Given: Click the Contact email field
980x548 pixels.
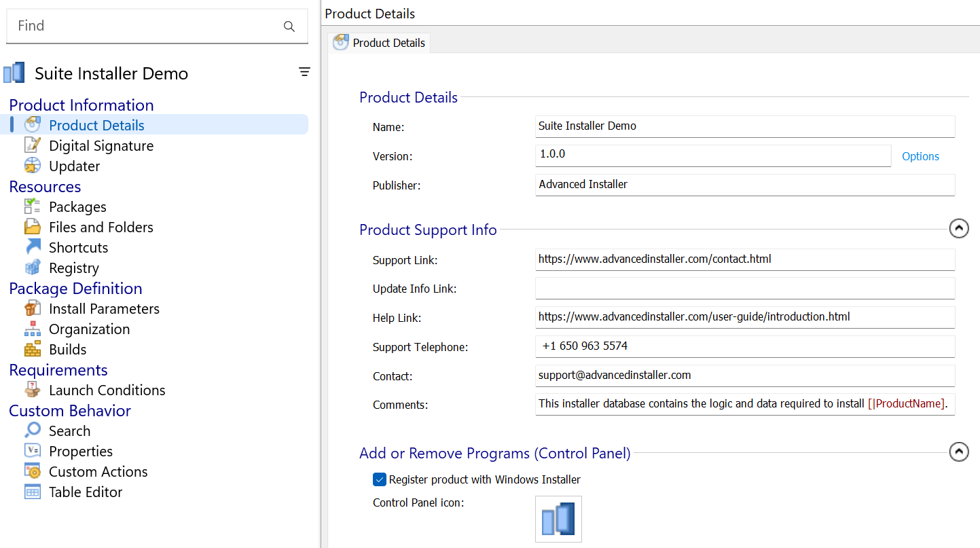Looking at the screenshot, I should [745, 376].
